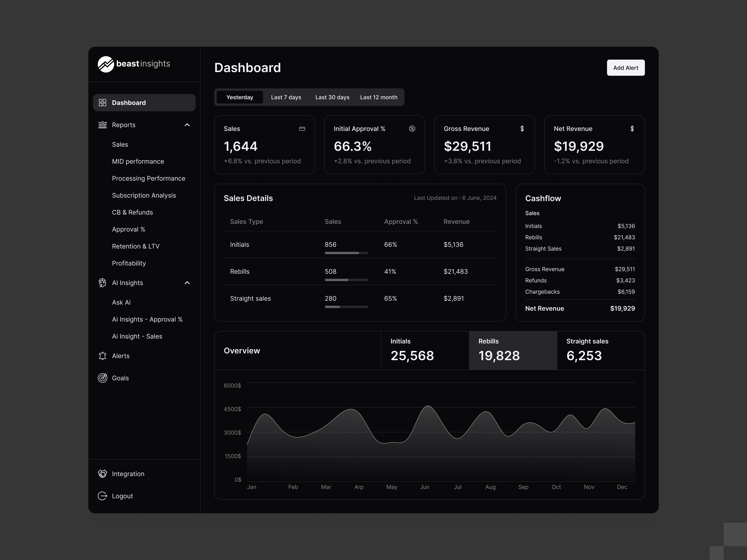The width and height of the screenshot is (747, 560).
Task: Click the Goals target icon
Action: [x=102, y=378]
